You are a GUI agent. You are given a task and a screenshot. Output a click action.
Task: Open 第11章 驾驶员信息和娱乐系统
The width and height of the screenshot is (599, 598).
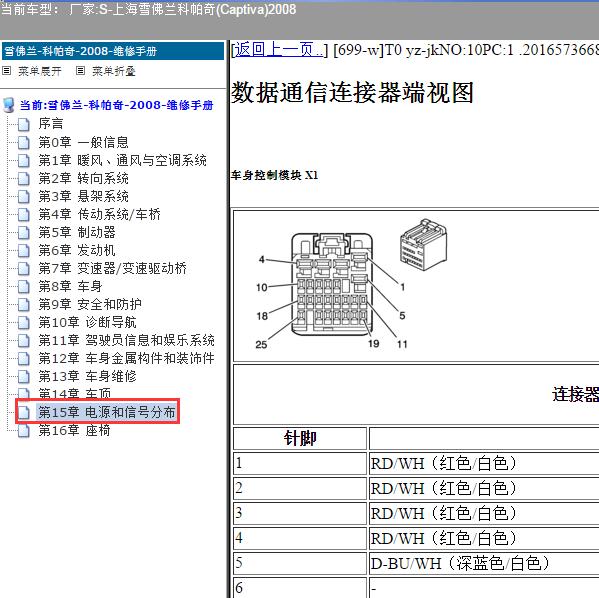[x=126, y=340]
